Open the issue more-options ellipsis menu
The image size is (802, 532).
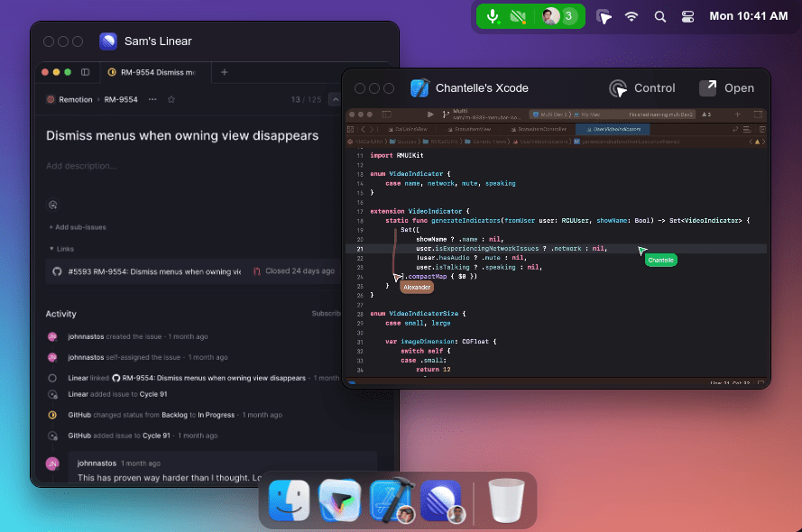(152, 100)
